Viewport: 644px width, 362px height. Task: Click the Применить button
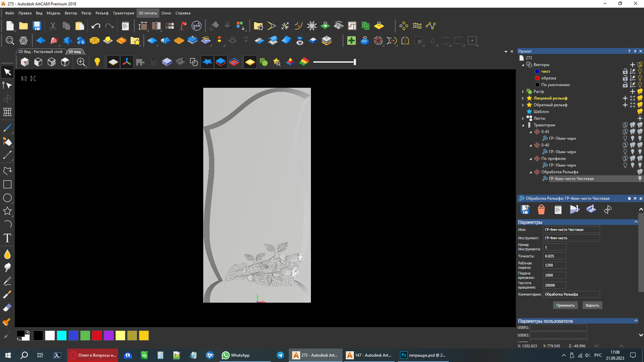(566, 305)
